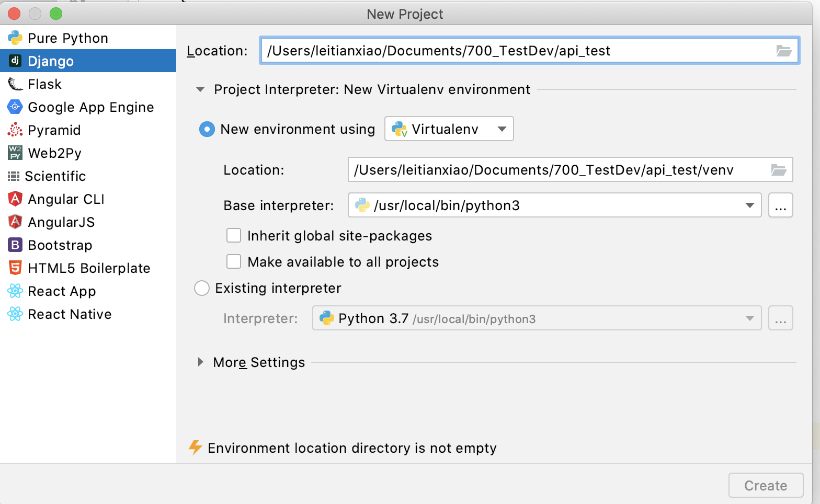Browse folder for project Location
820x504 pixels.
tap(783, 51)
